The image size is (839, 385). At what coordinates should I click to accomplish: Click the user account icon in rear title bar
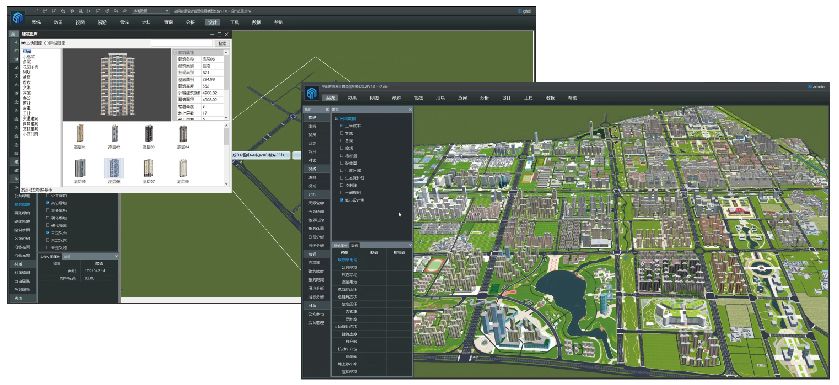coord(520,11)
